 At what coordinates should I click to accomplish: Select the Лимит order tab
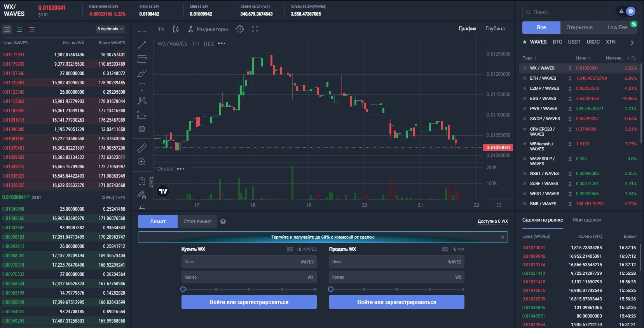[158, 222]
